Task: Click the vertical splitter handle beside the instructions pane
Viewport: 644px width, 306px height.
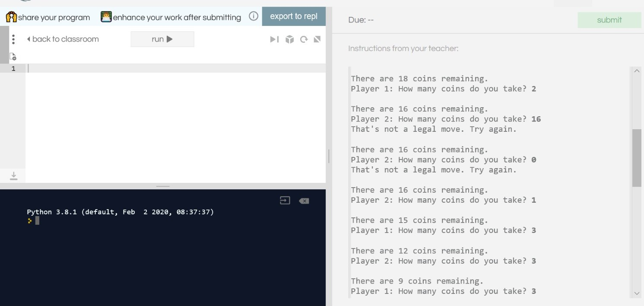Action: pos(329,156)
